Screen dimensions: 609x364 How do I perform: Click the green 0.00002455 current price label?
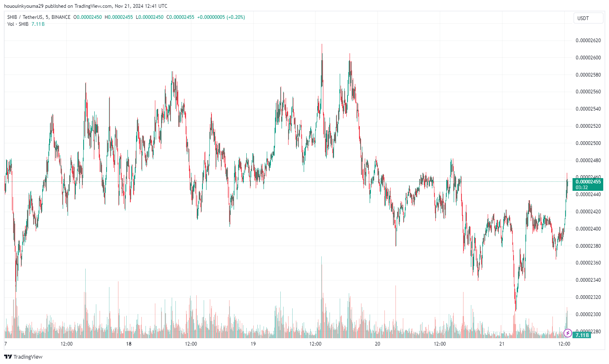point(588,182)
